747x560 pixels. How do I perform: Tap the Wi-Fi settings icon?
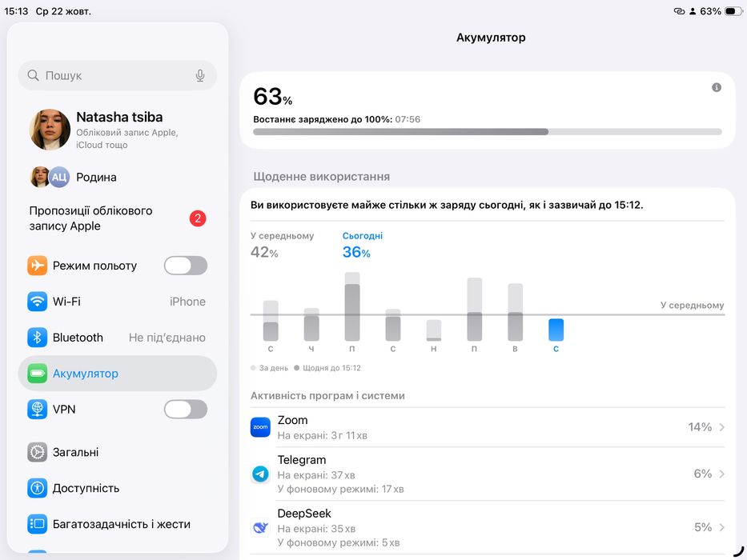[x=37, y=302]
